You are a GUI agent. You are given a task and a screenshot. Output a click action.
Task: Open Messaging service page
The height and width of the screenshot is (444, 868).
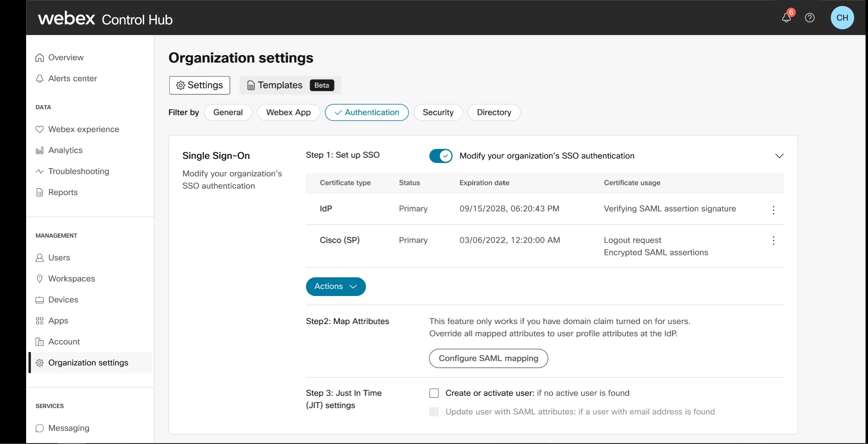coord(69,428)
